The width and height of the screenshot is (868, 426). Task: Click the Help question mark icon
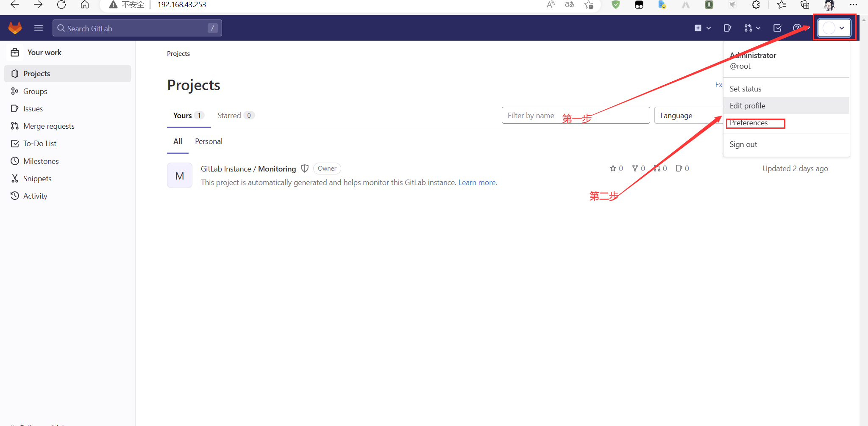(x=797, y=28)
